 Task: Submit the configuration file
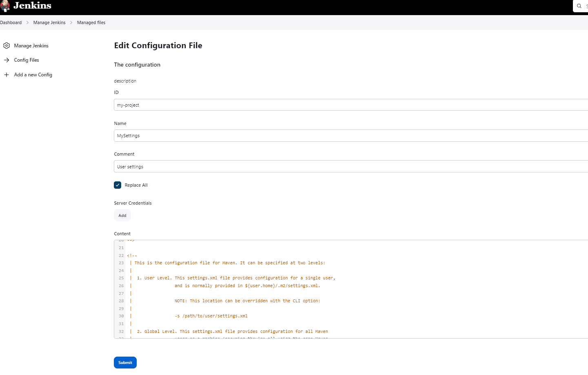125,362
